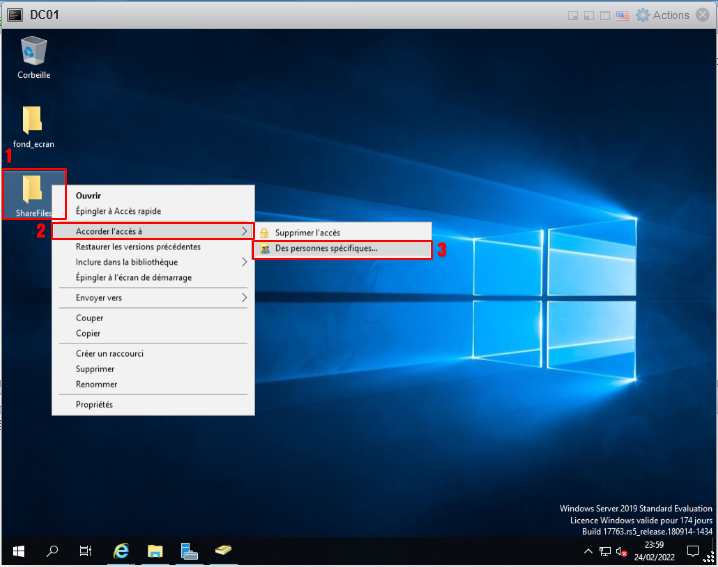Open the taskbar search magnifier
718x567 pixels.
pyautogui.click(x=52, y=551)
